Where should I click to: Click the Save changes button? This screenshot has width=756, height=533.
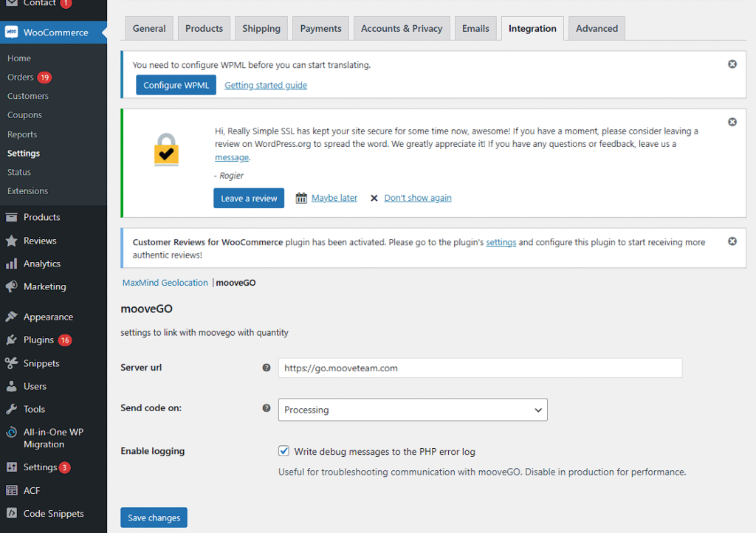(154, 517)
